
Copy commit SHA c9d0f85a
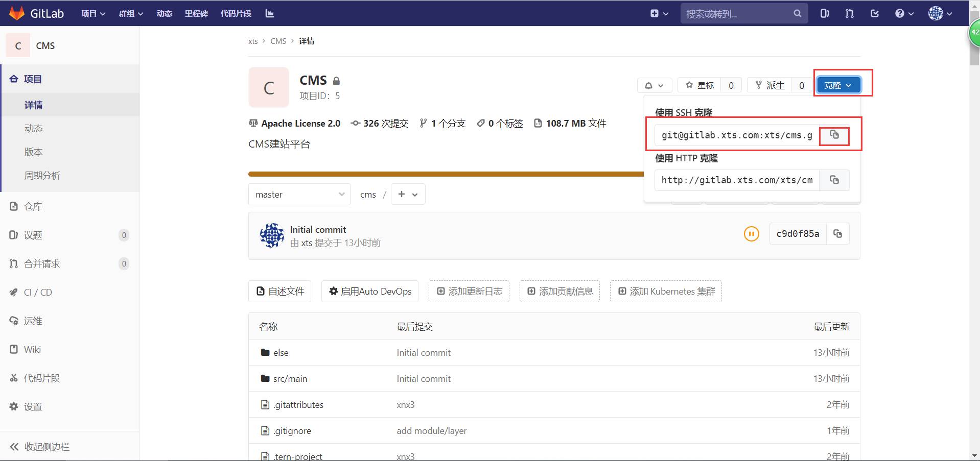point(838,234)
